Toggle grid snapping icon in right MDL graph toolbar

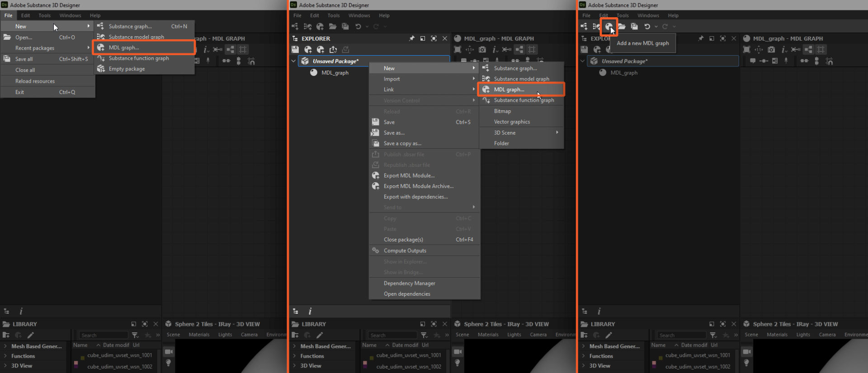[x=821, y=49]
